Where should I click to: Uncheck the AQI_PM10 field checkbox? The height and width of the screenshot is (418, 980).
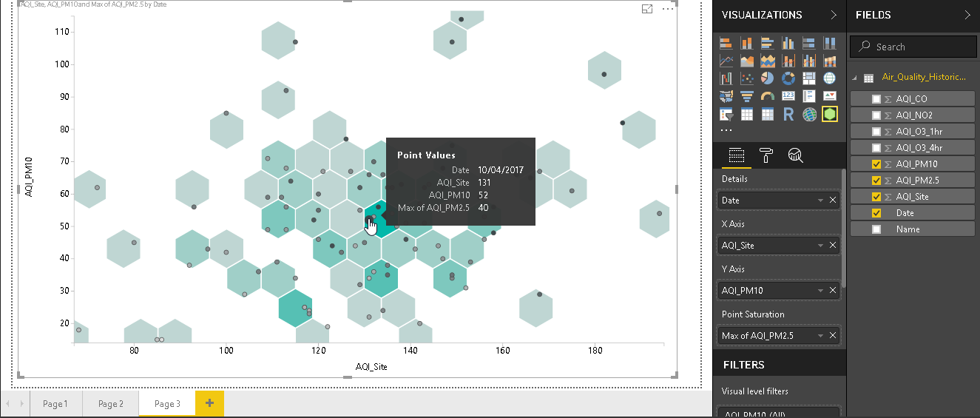point(876,164)
